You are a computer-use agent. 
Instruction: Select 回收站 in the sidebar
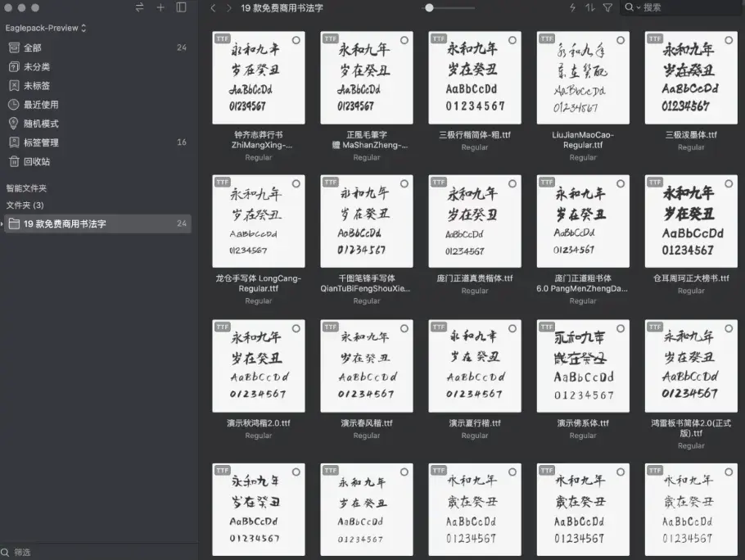click(36, 161)
